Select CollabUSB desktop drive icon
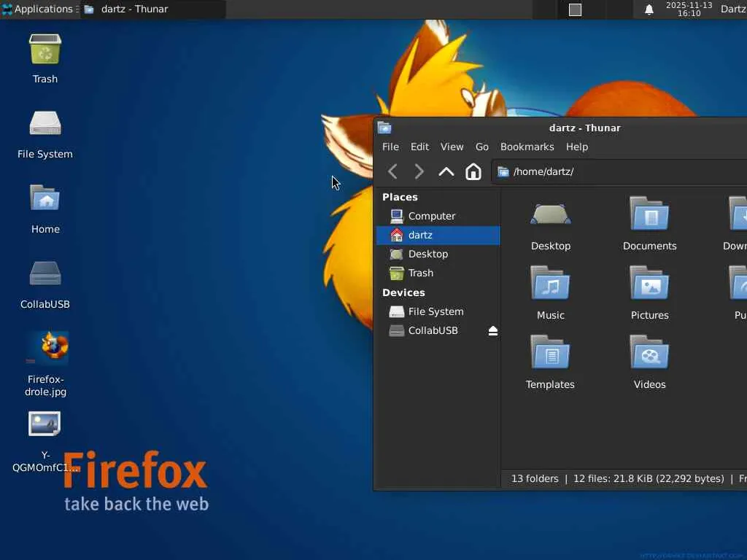Viewport: 747px width, 560px height. tap(45, 273)
